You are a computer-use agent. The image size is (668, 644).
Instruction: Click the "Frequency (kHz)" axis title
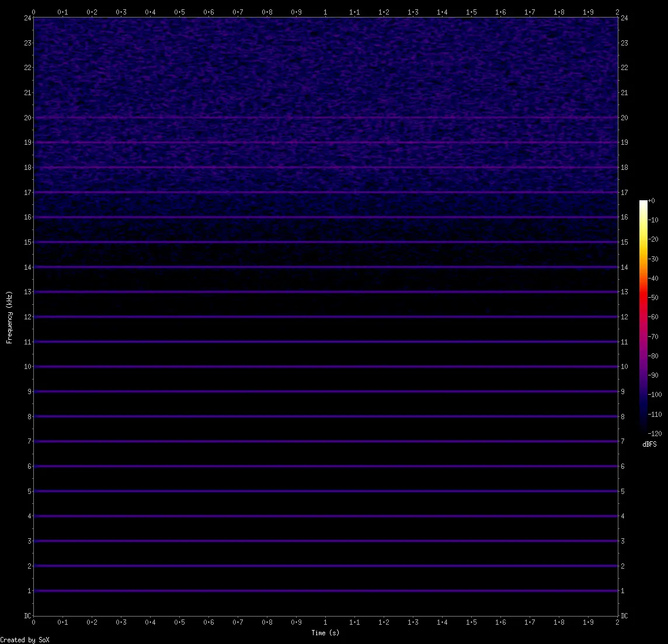pyautogui.click(x=9, y=317)
